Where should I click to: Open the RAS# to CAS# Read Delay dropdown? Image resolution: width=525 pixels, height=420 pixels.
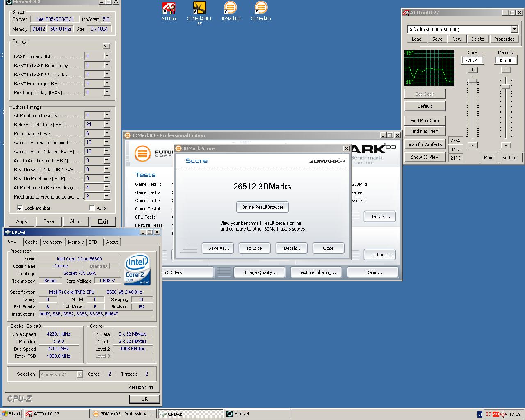click(107, 65)
